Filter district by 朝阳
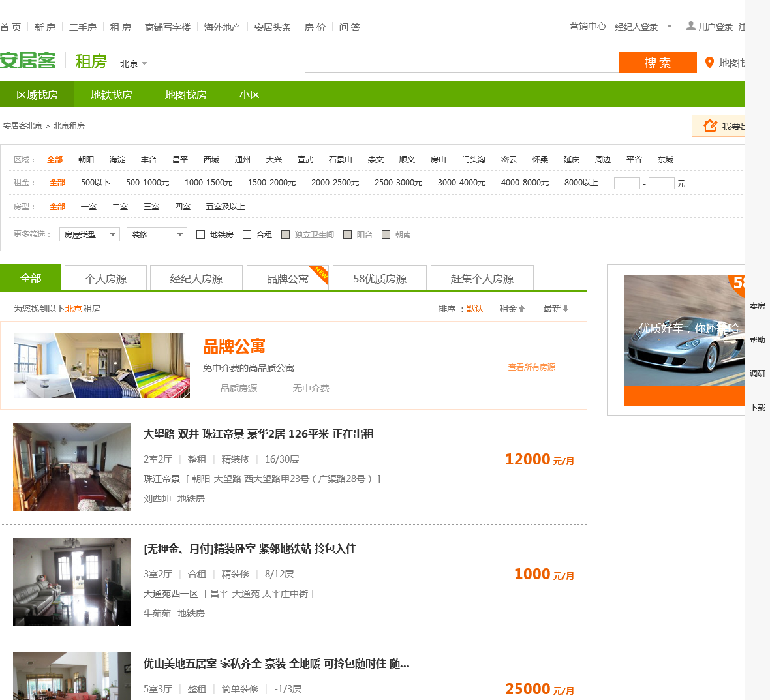Viewport: 770px width, 700px height. click(x=86, y=160)
